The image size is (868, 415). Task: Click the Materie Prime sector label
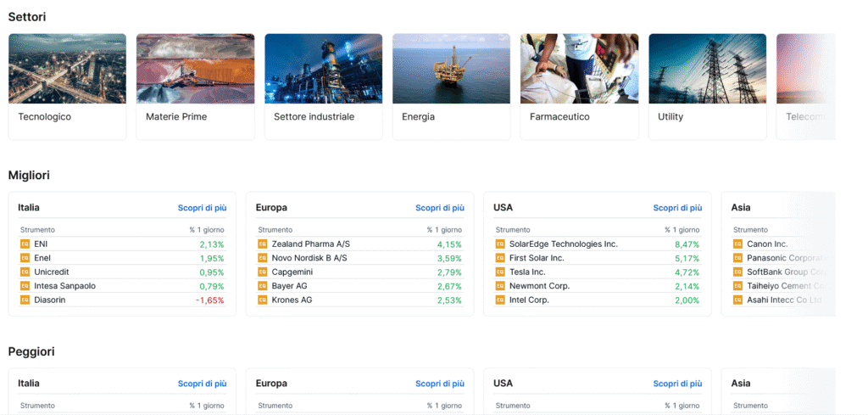[x=176, y=117]
